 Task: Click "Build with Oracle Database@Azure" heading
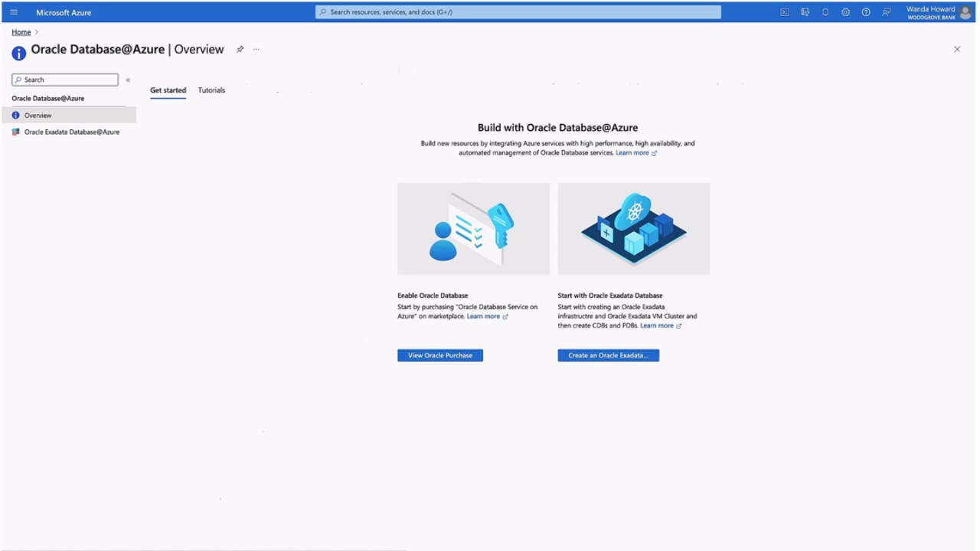[557, 128]
